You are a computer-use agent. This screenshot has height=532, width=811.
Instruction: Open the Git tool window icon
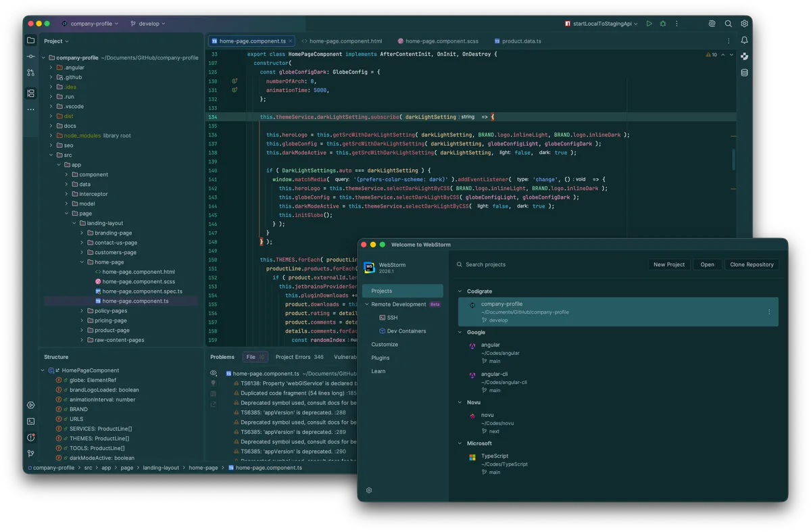pos(31,454)
